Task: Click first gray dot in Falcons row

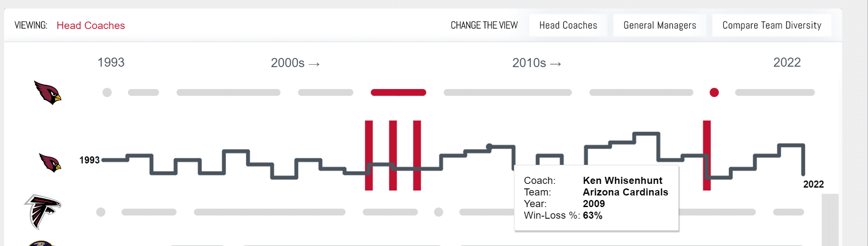Action: (101, 212)
